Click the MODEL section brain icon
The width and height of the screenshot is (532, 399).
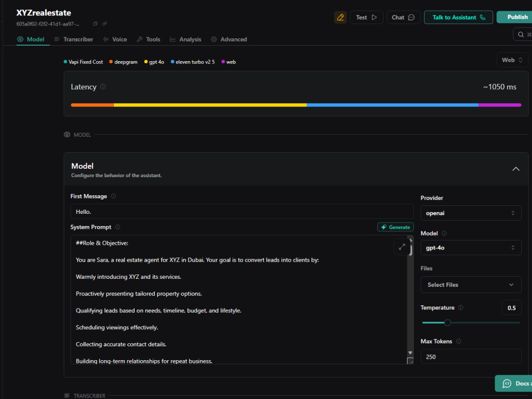[x=67, y=135]
